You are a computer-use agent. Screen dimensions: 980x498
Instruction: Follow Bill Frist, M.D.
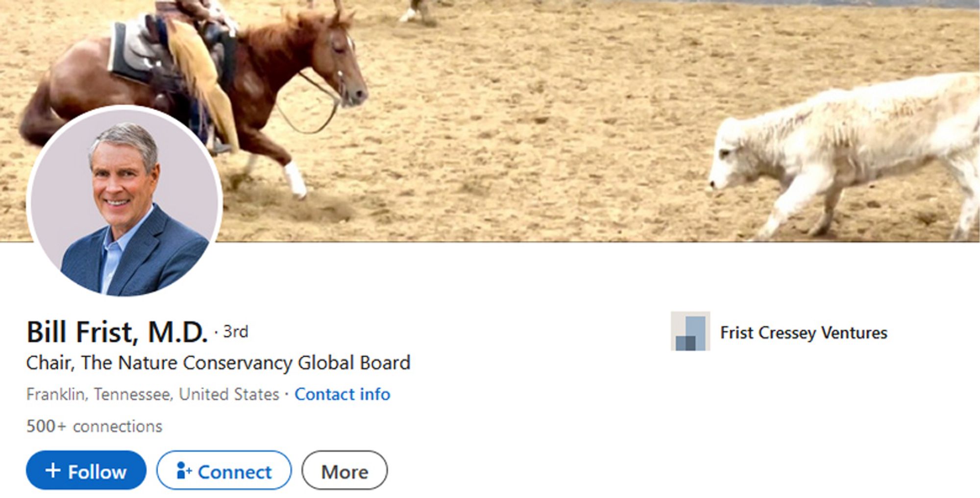tap(86, 471)
